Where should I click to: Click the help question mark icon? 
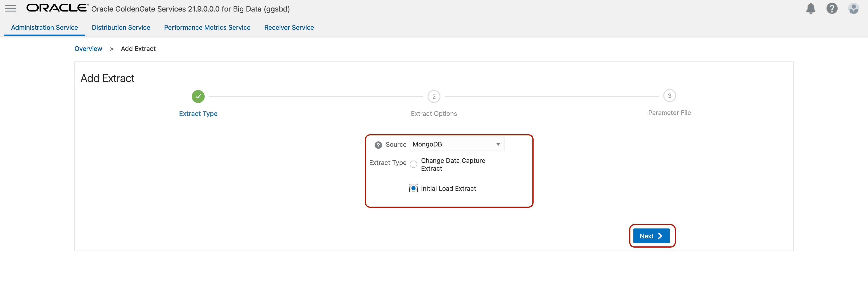pyautogui.click(x=832, y=9)
